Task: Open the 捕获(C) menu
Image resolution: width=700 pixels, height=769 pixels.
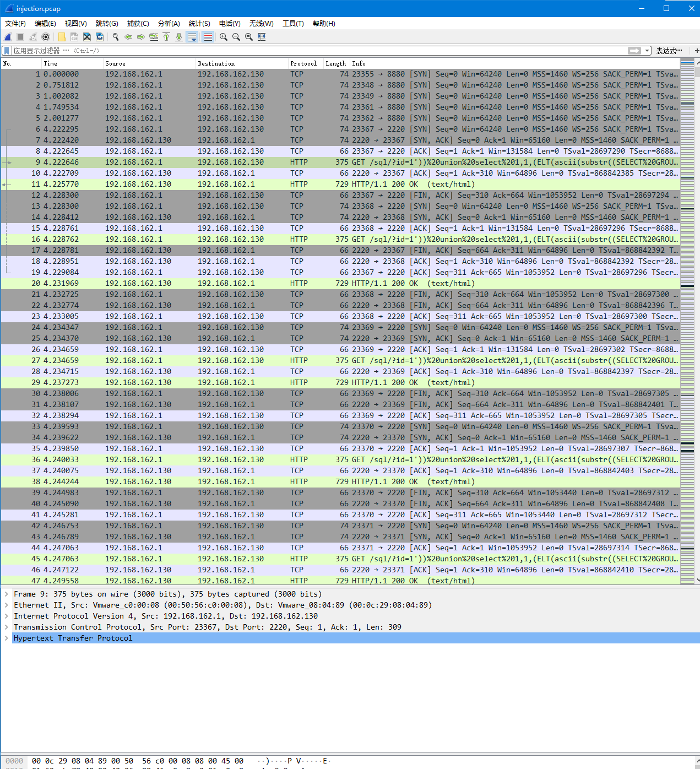Action: (x=138, y=24)
